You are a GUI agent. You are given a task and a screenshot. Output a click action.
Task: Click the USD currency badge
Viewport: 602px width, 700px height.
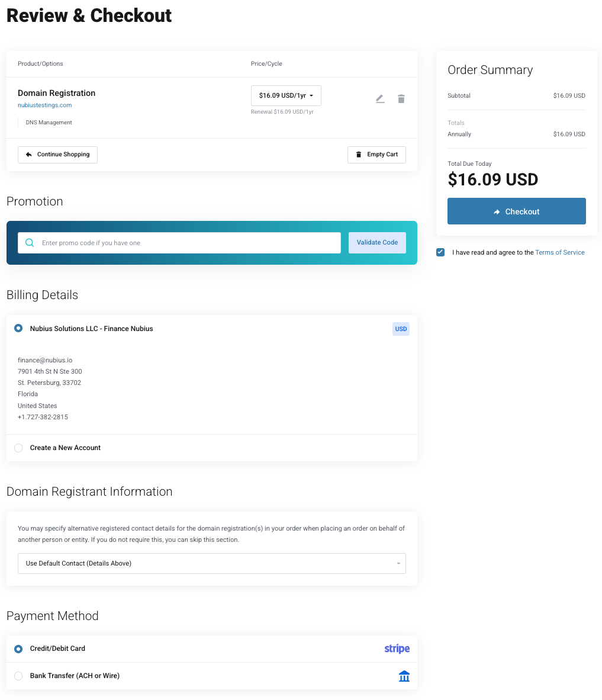coord(401,329)
